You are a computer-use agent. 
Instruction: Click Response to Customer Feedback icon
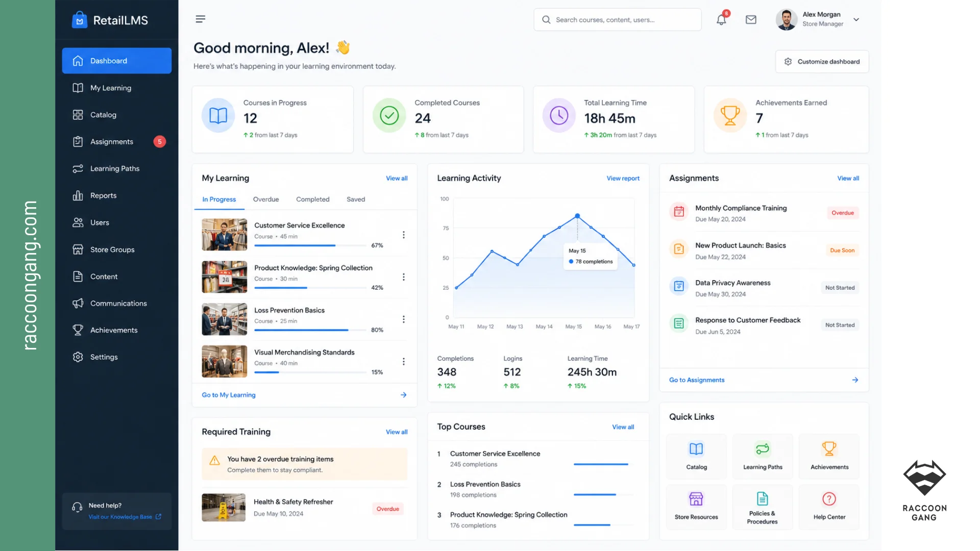[x=679, y=323]
